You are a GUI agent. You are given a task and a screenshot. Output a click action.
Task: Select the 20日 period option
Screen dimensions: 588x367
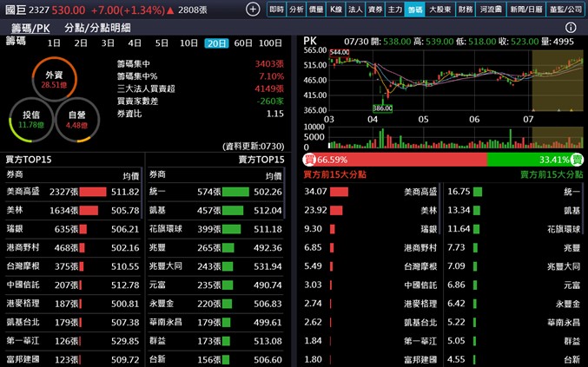[216, 43]
